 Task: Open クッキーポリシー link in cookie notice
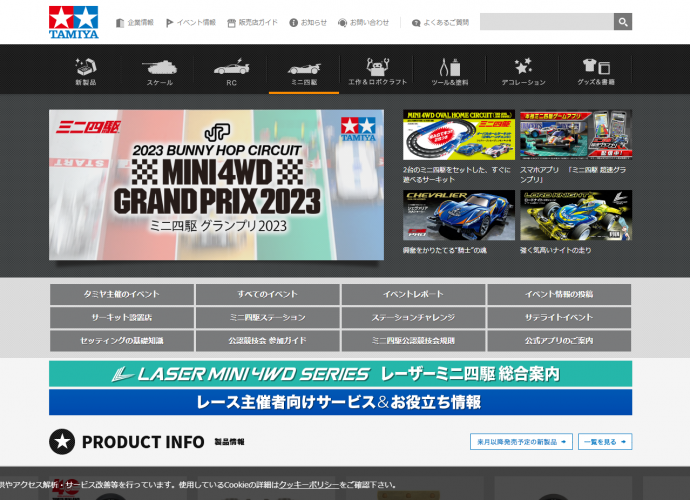[x=309, y=485]
